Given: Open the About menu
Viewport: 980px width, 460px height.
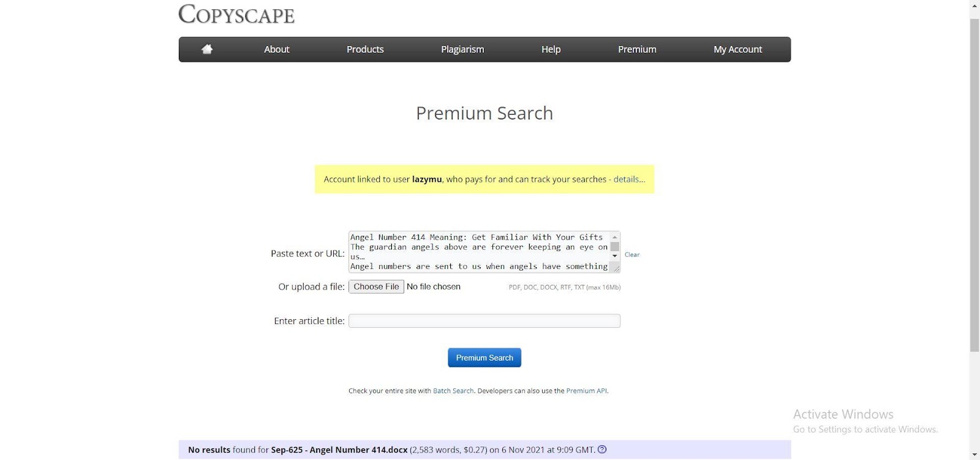Looking at the screenshot, I should [x=277, y=50].
